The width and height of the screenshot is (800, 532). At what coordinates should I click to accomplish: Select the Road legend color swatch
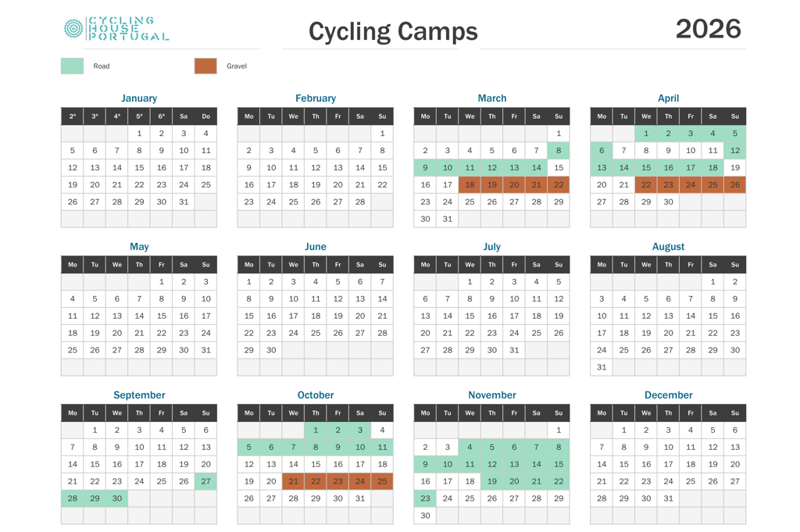pos(73,66)
